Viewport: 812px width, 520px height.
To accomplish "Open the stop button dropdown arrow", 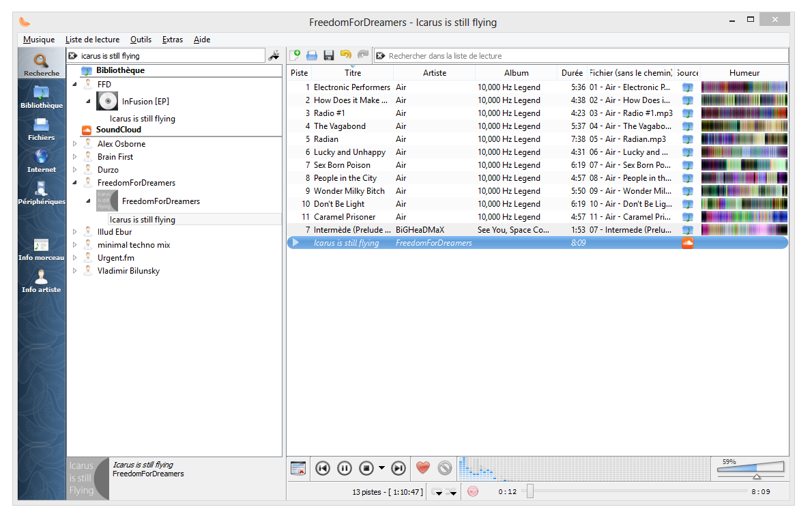I will 381,468.
